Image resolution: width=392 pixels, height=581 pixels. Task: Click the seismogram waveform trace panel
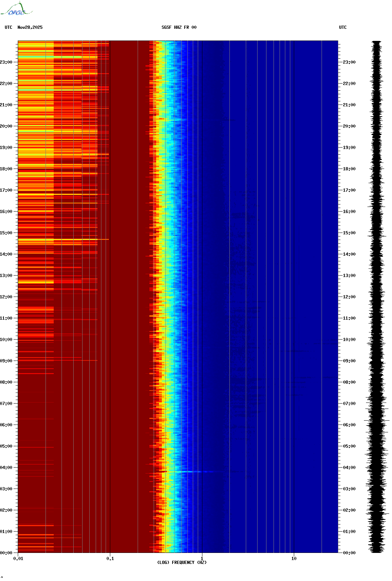pos(376,297)
